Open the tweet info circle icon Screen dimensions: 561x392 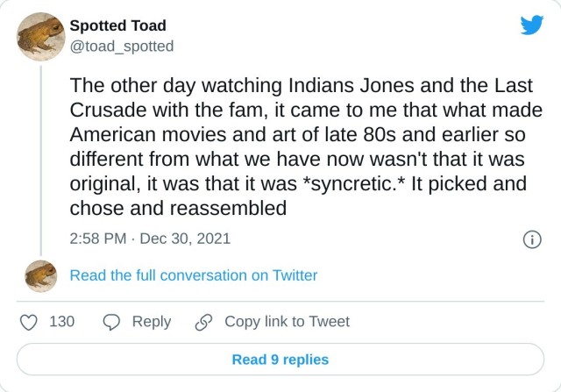[x=531, y=239]
